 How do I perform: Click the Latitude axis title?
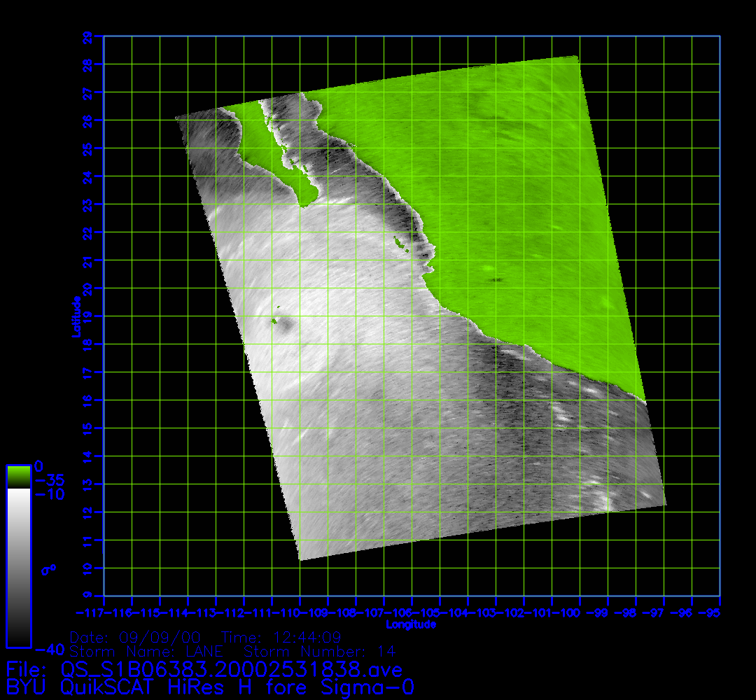(x=75, y=316)
